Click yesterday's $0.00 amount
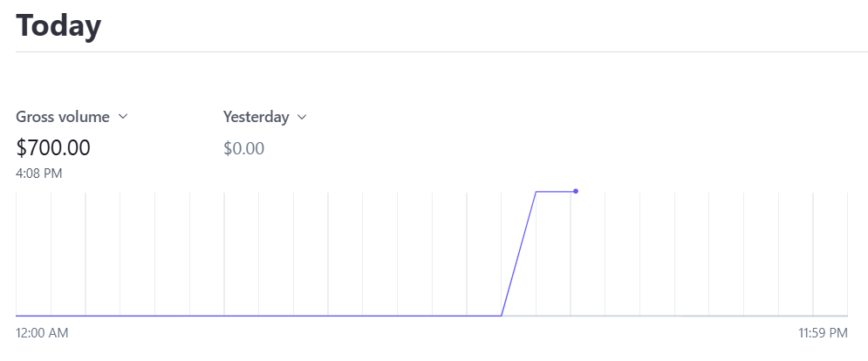This screenshot has width=868, height=361. [243, 149]
